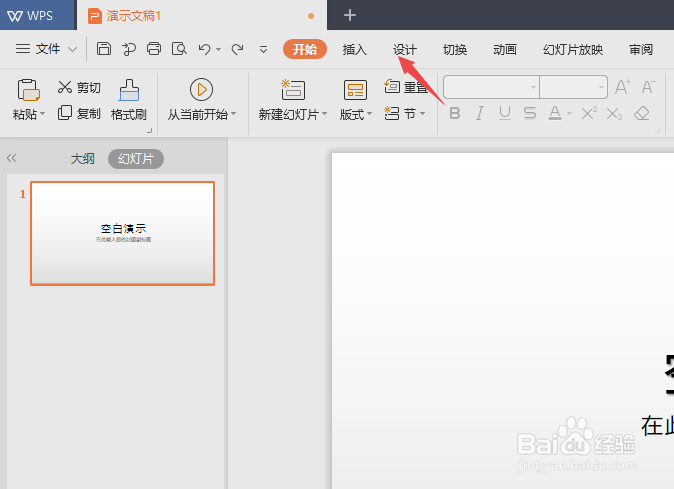Select the 插入 ribbon tab
This screenshot has height=489, width=674.
(355, 49)
